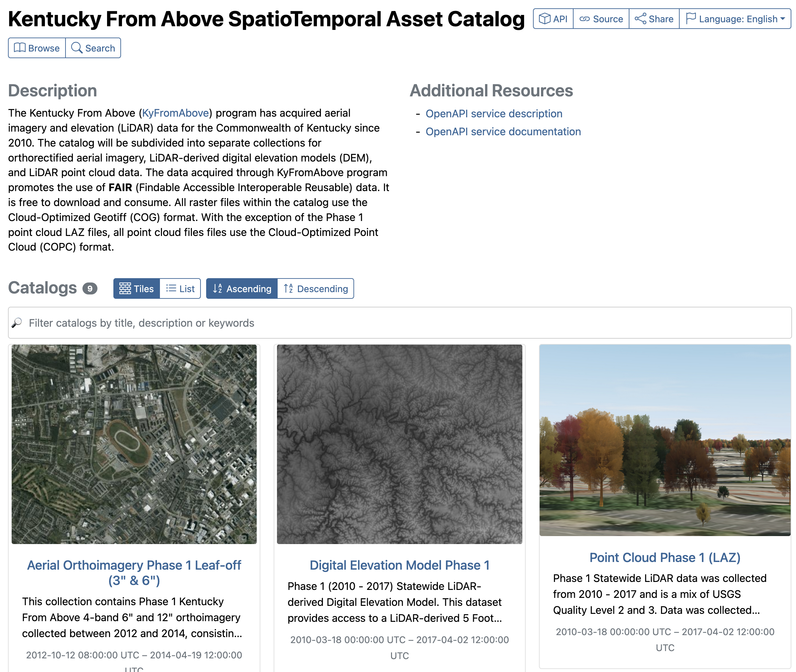Click Point Cloud Phase 1 description text
Image resolution: width=796 pixels, height=672 pixels.
(660, 594)
